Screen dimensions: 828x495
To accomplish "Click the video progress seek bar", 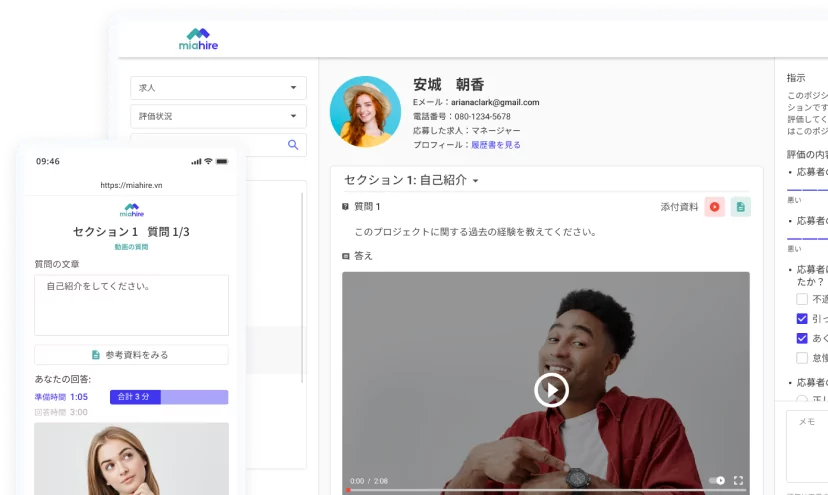I will click(x=545, y=491).
